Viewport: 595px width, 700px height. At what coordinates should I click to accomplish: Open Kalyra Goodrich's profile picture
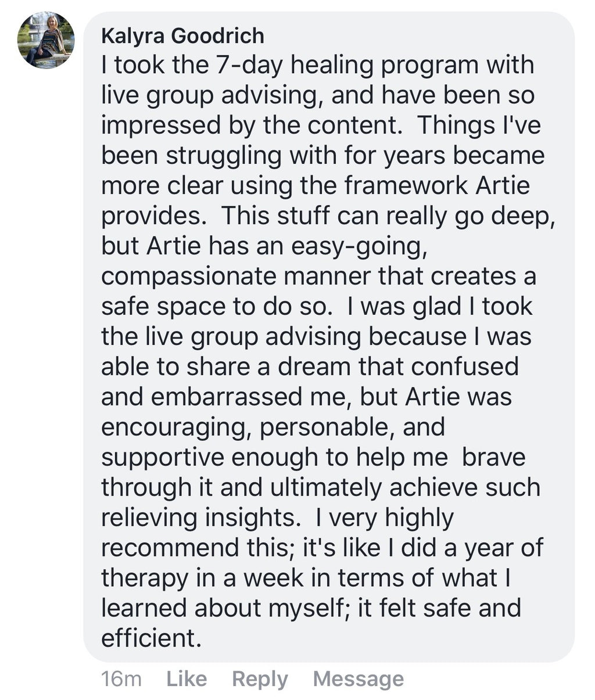click(46, 40)
